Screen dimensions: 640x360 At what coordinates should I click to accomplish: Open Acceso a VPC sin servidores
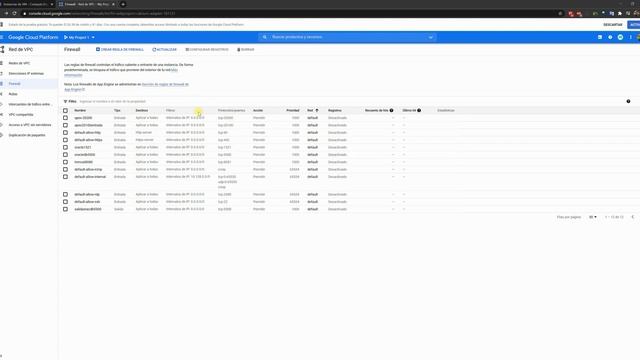pyautogui.click(x=30, y=125)
